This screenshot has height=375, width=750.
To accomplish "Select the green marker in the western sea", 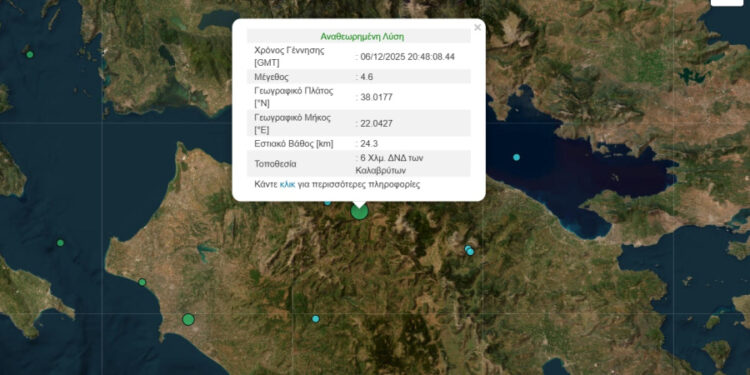I will coord(60,243).
